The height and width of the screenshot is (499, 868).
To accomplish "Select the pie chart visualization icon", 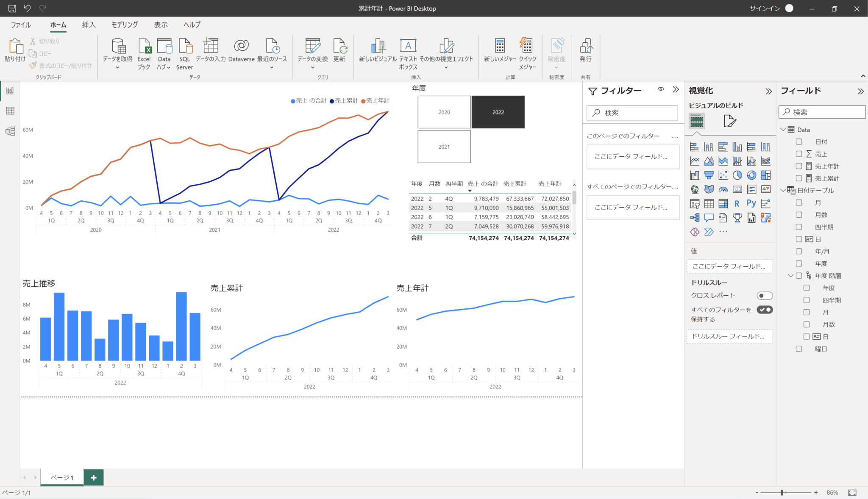I will pyautogui.click(x=737, y=175).
